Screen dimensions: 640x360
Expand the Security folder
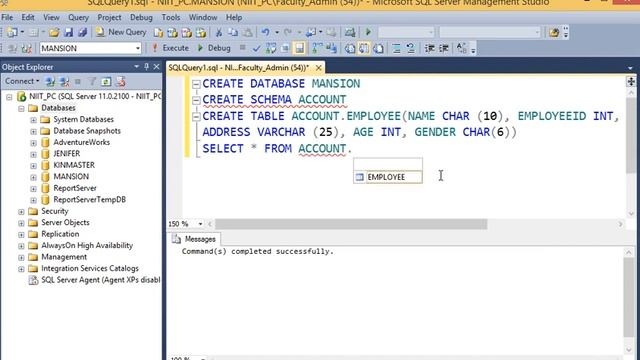pyautogui.click(x=21, y=211)
